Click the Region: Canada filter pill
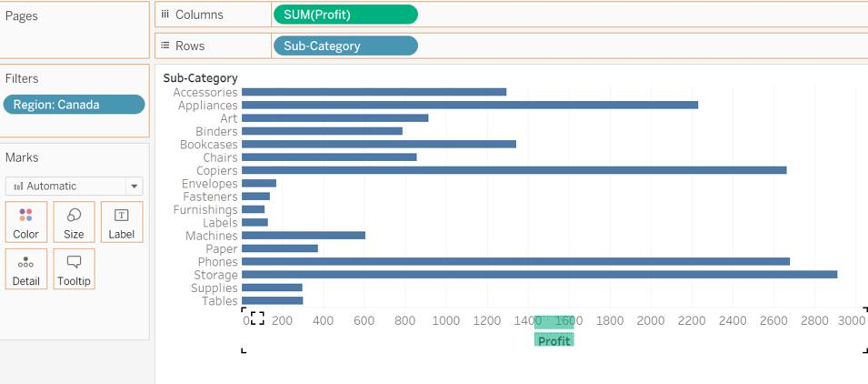868x384 pixels. 74,105
